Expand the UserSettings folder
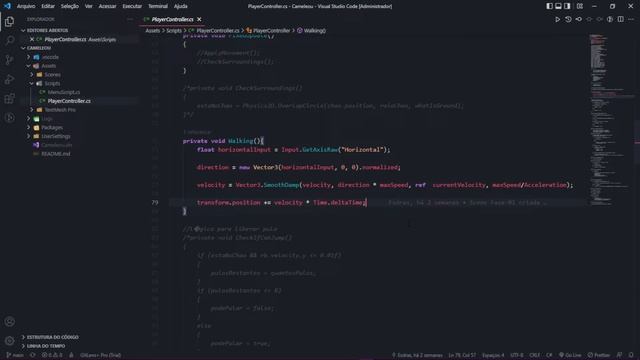 click(x=29, y=136)
